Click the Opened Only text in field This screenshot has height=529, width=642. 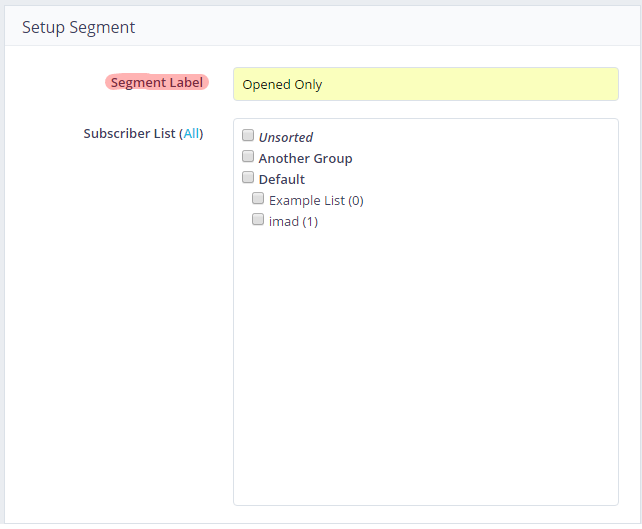coord(282,85)
